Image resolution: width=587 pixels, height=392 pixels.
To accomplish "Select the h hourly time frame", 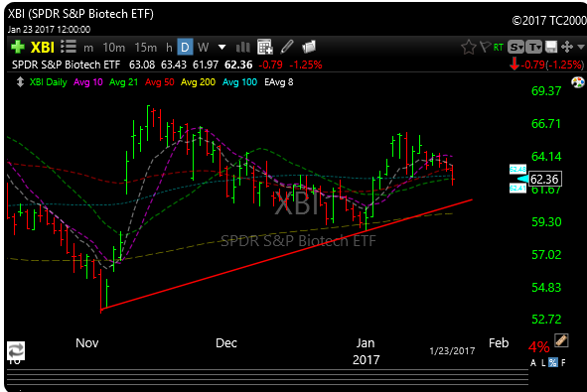I will [169, 48].
